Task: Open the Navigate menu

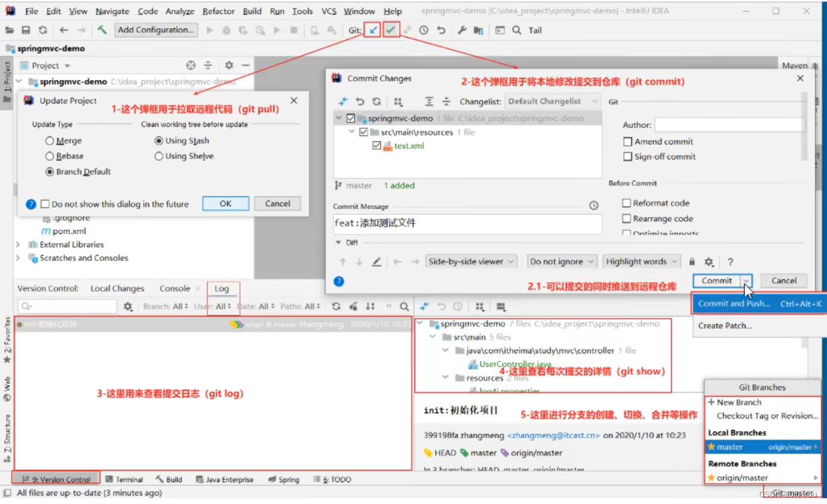Action: tap(112, 11)
